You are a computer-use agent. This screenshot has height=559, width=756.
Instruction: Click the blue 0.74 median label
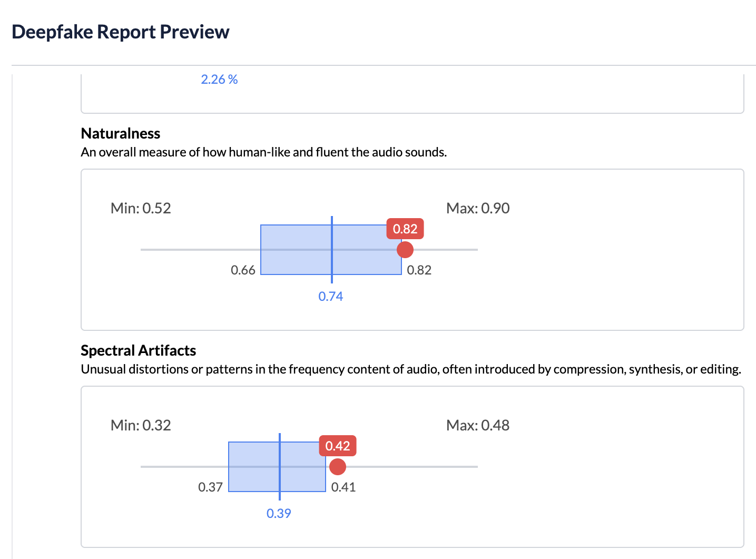coord(331,297)
